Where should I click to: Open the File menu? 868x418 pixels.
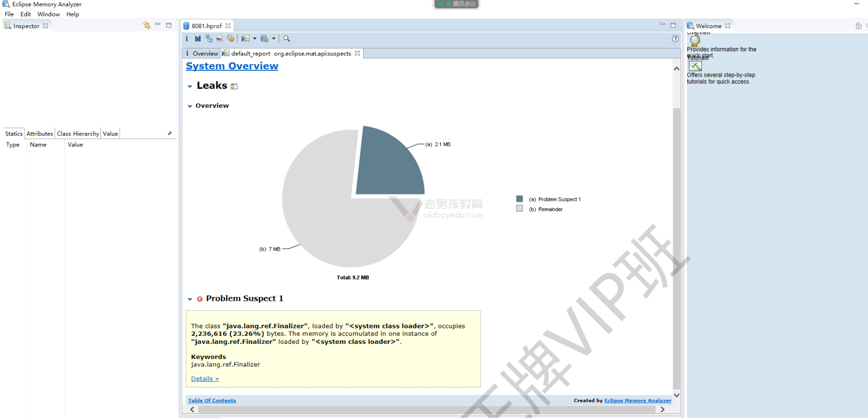pyautogui.click(x=9, y=14)
